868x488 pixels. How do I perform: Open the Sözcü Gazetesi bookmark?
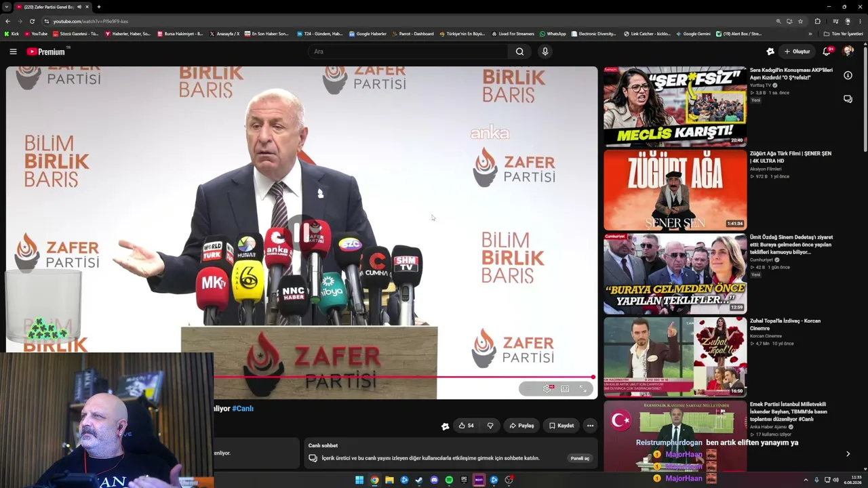click(x=75, y=34)
